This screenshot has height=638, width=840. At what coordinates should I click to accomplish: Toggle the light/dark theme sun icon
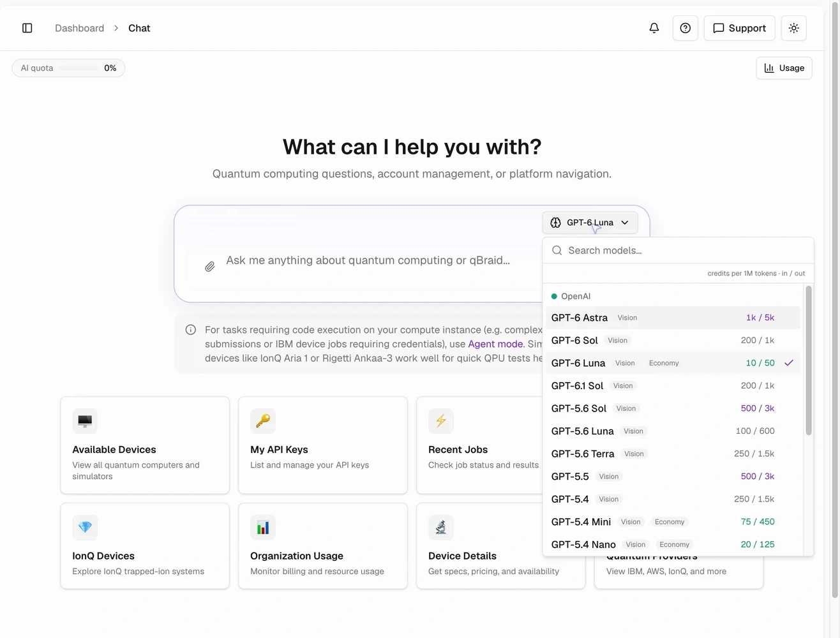794,28
